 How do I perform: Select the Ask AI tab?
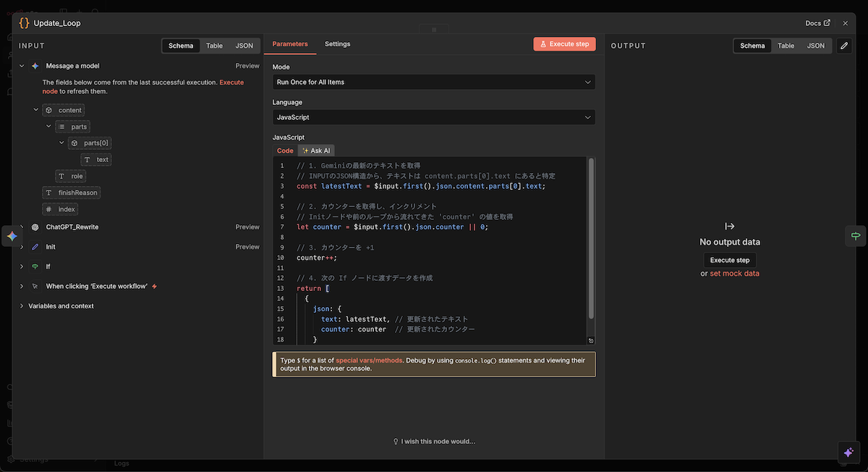click(x=316, y=151)
